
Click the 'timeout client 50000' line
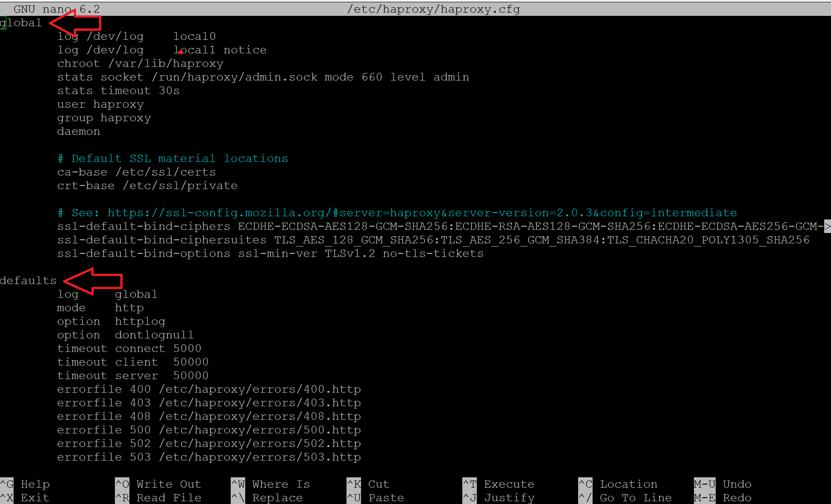pos(133,362)
